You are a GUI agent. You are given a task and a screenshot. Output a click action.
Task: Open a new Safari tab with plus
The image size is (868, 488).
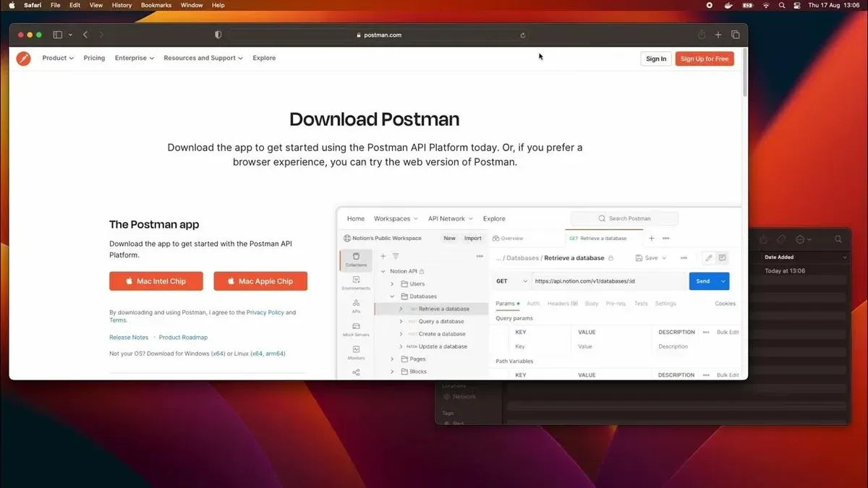[718, 35]
